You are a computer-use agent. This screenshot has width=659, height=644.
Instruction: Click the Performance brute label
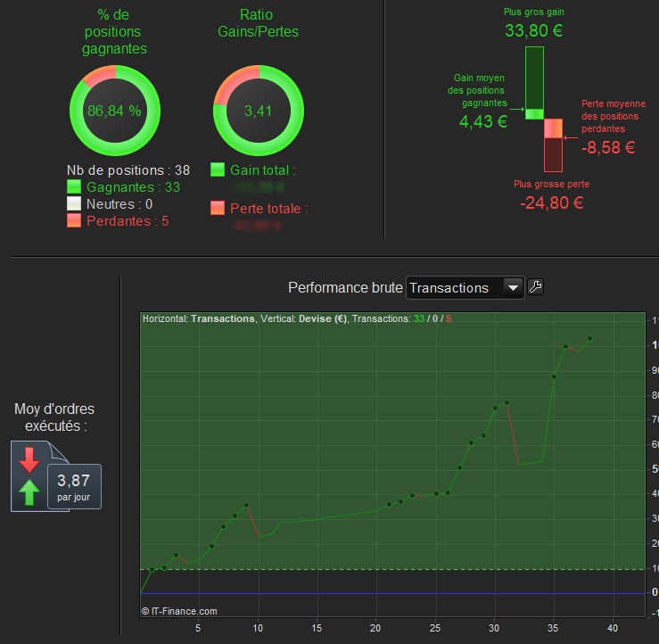tap(345, 287)
